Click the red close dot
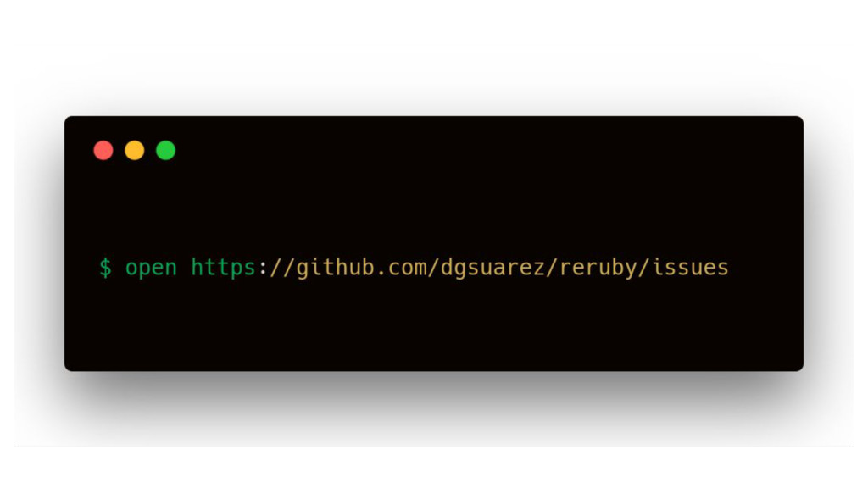Screen dimensions: 868x488 (103, 151)
